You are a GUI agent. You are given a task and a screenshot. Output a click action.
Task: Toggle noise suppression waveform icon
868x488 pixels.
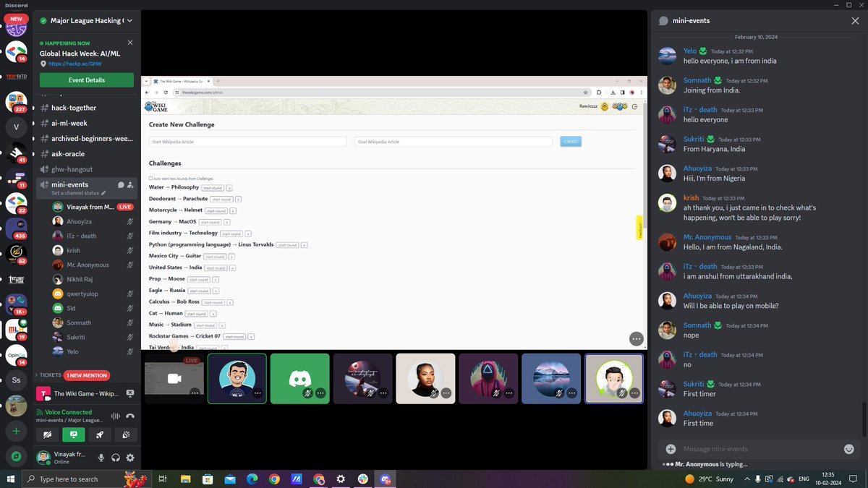[x=115, y=416]
